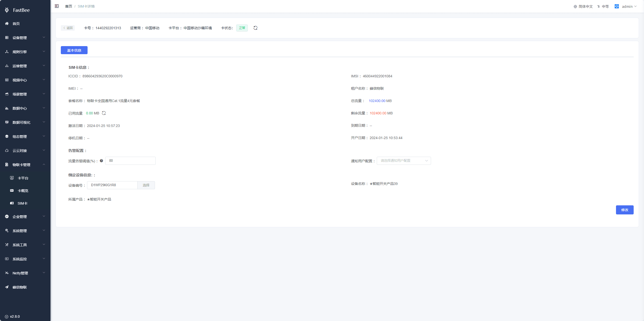Click the admin avatar icon
The image size is (644, 321).
616,6
